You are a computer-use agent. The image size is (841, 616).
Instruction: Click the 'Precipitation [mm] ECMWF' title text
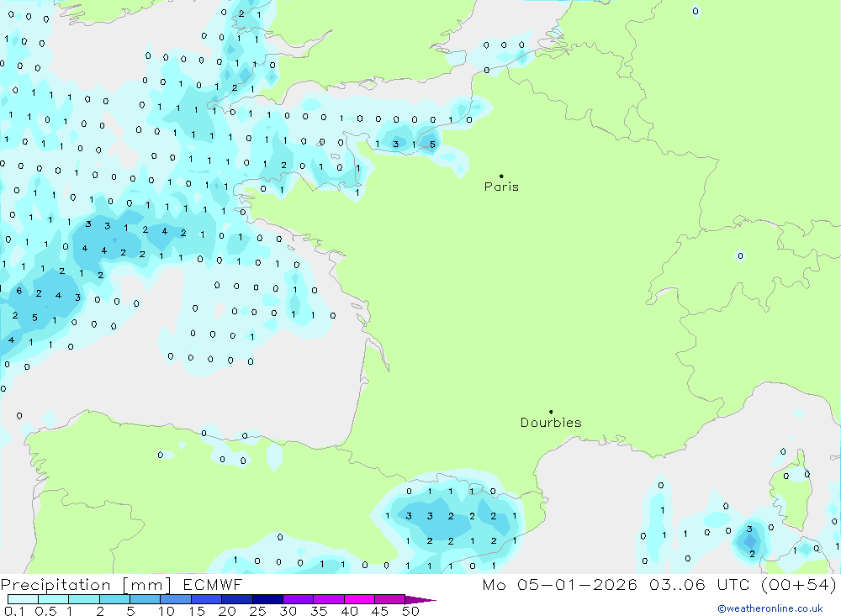[122, 584]
